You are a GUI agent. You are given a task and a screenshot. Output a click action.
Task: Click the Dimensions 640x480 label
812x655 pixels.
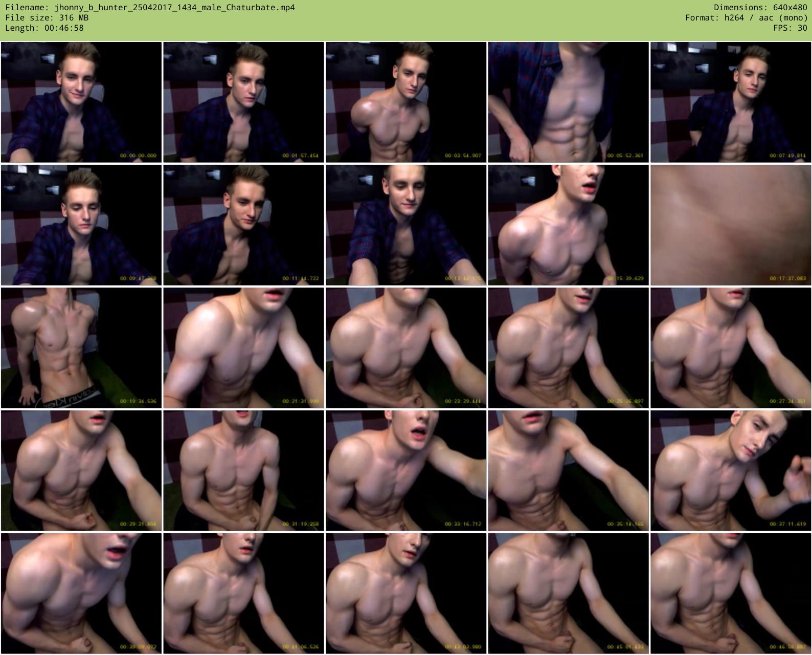(x=760, y=7)
